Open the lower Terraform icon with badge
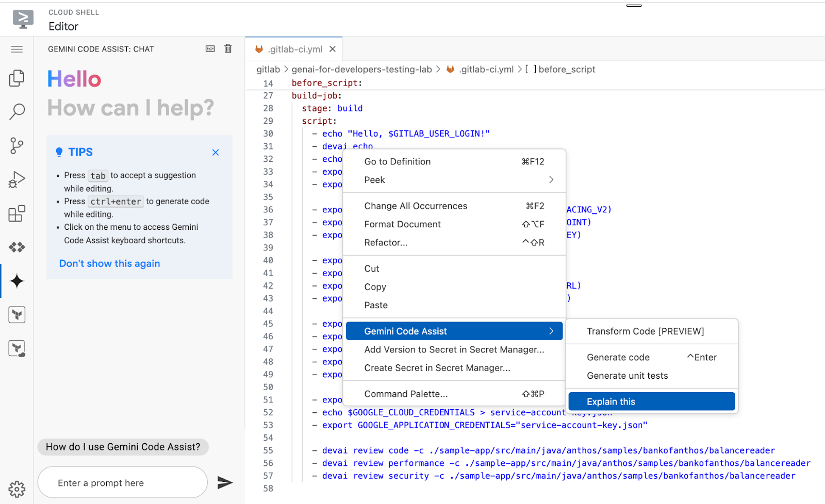825x504 pixels. point(17,349)
